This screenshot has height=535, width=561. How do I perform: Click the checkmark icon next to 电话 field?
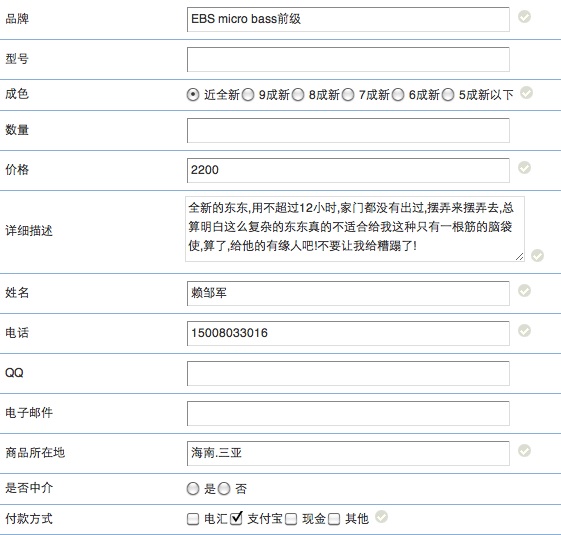(x=525, y=331)
